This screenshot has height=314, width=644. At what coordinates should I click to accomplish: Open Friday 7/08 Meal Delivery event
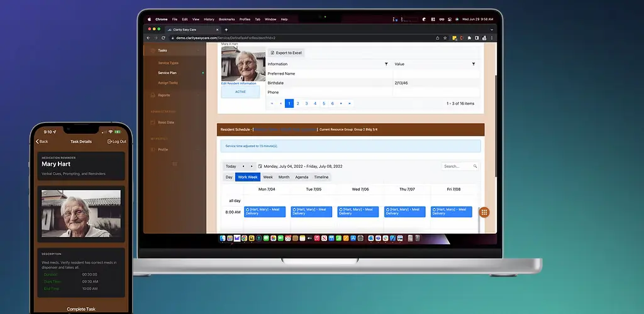click(452, 212)
